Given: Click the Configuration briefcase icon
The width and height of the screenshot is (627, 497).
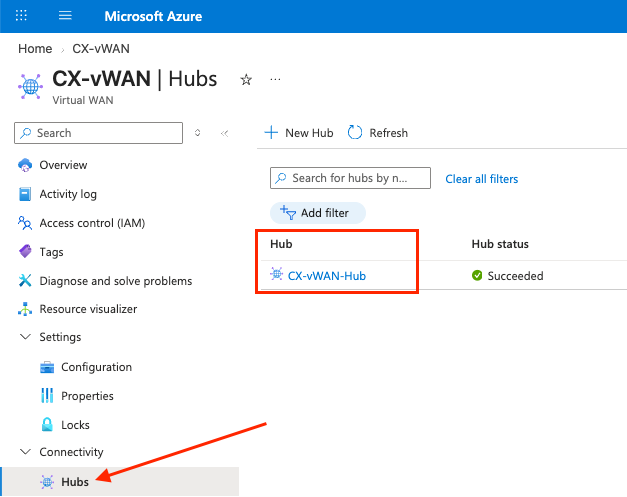Looking at the screenshot, I should pos(47,367).
